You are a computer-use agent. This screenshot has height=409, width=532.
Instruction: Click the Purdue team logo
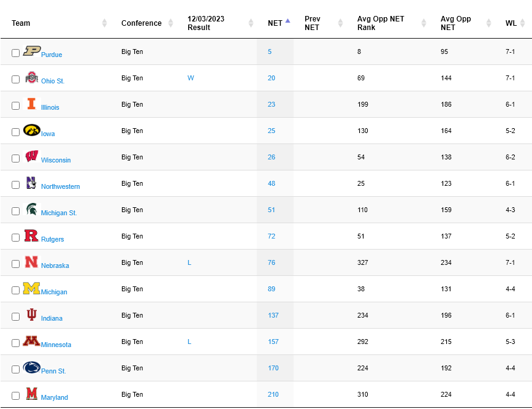click(31, 51)
